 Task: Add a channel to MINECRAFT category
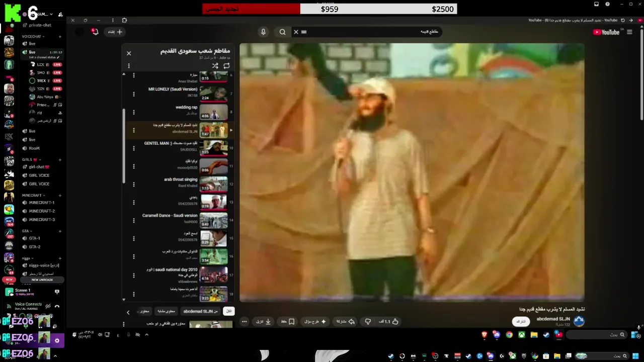pos(60,195)
